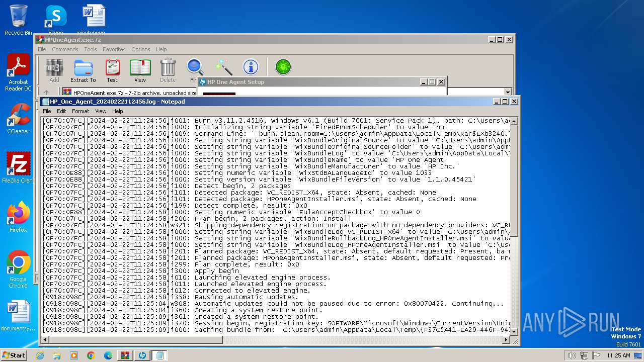
Task: Click the log line 'Apply begin'
Action: click(x=217, y=270)
